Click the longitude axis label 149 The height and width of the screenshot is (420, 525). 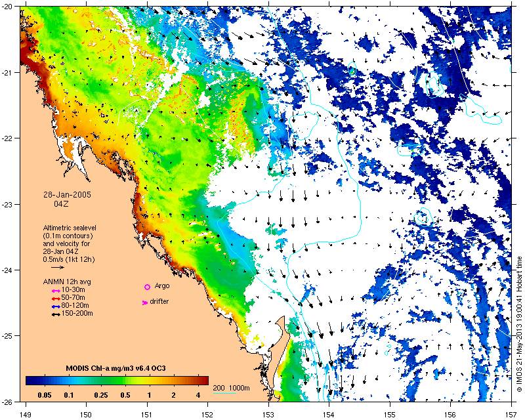pyautogui.click(x=26, y=415)
